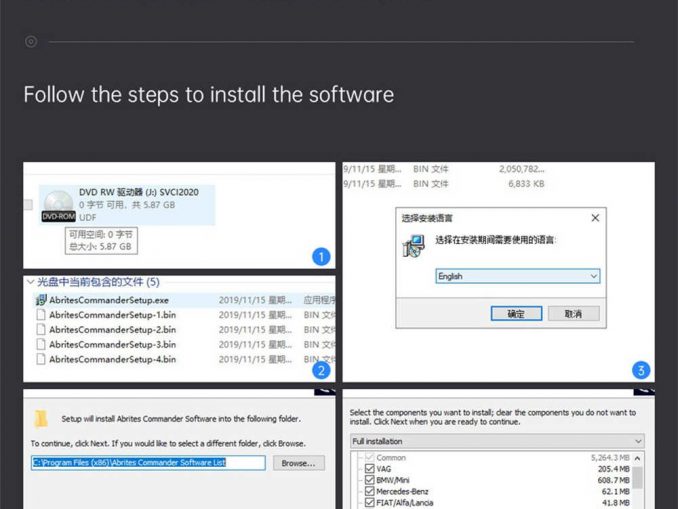Click the setup installer icon in language dialog

pos(413,246)
